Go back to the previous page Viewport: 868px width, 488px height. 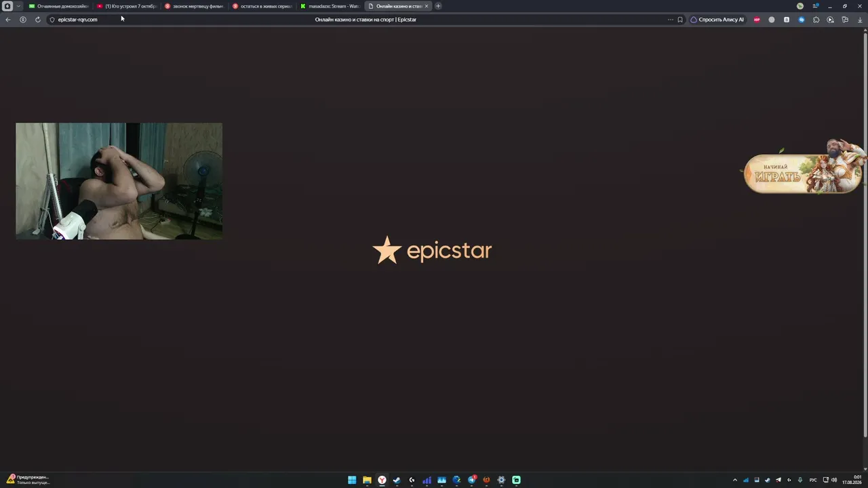coord(8,20)
